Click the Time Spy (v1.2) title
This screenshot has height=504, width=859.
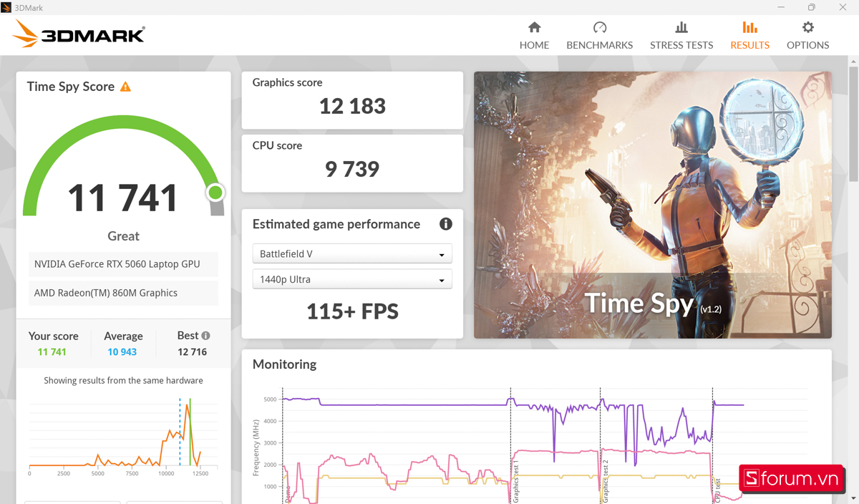coord(653,304)
